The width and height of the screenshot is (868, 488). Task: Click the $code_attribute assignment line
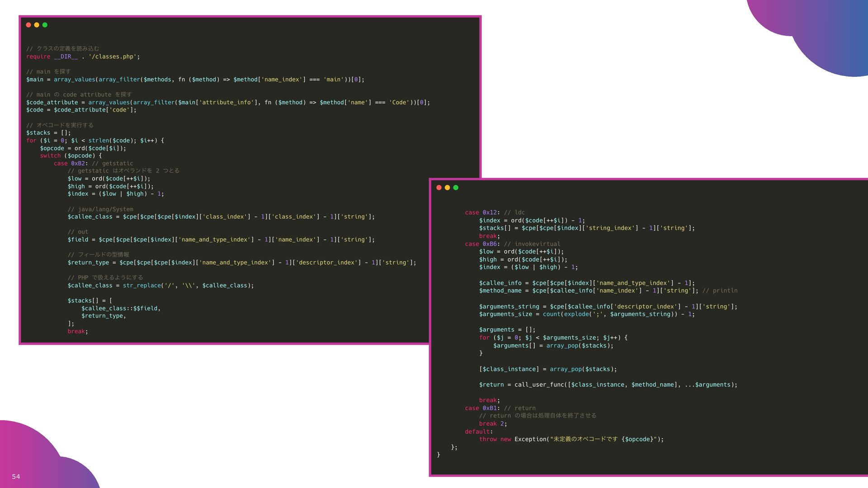coord(228,103)
